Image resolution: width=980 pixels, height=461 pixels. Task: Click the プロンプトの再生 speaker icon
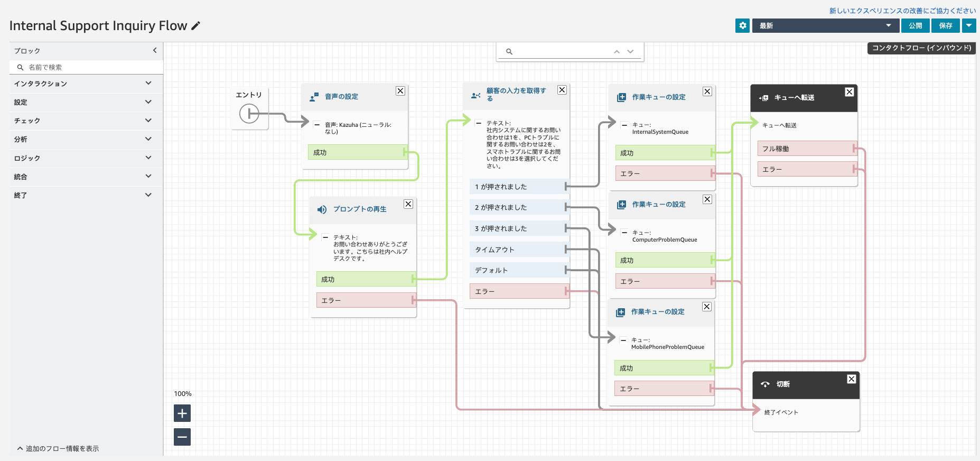[322, 209]
